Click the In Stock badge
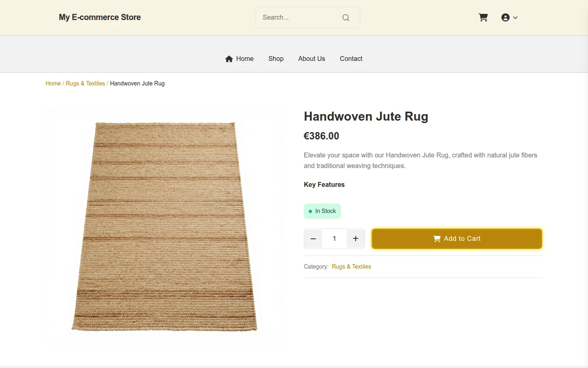The width and height of the screenshot is (588, 368). [x=322, y=211]
